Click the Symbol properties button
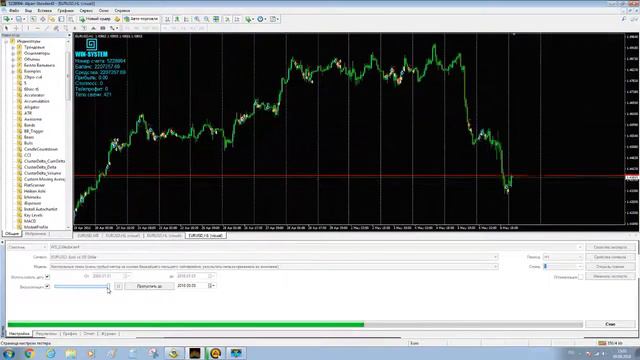The width and height of the screenshot is (640, 360). point(610,257)
